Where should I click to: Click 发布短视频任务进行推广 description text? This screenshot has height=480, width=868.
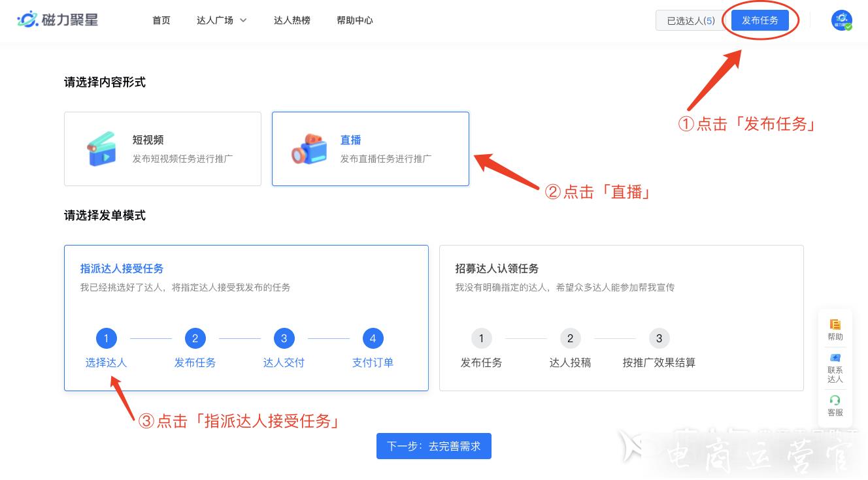[x=182, y=159]
